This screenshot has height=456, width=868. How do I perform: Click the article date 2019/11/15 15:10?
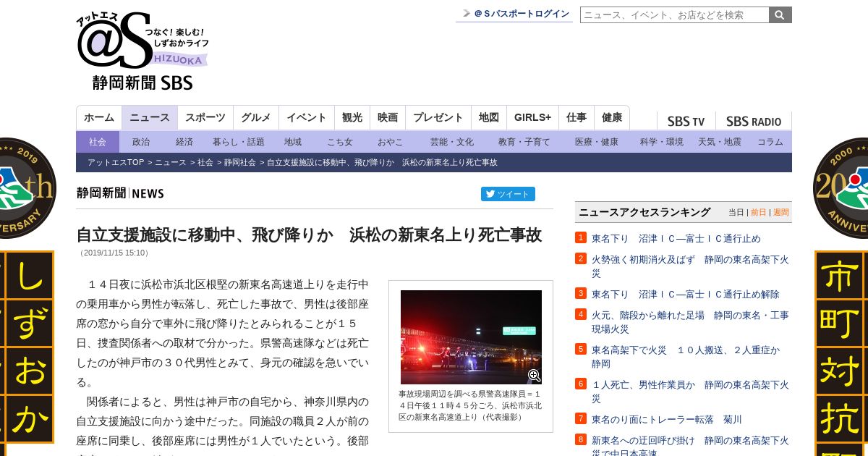click(x=114, y=253)
